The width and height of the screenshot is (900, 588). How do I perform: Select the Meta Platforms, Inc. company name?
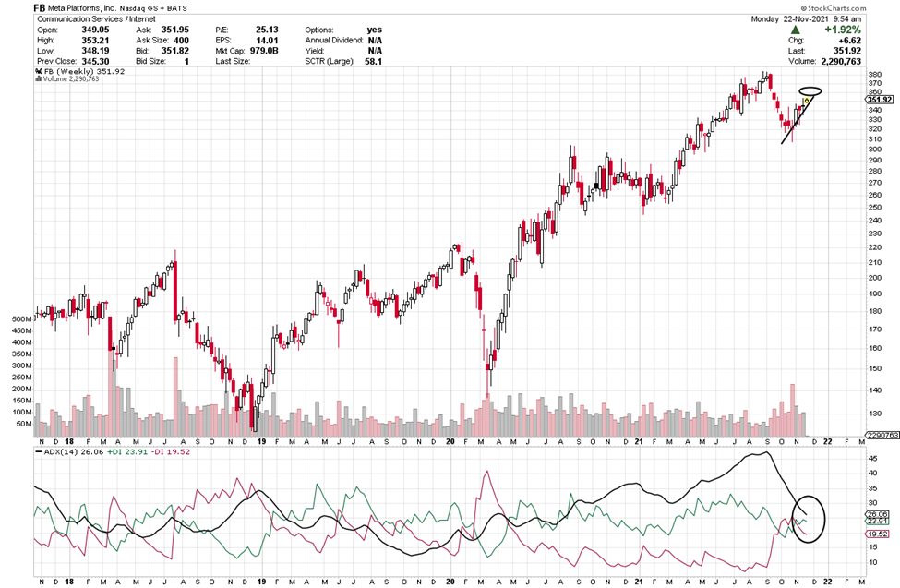tap(82, 8)
